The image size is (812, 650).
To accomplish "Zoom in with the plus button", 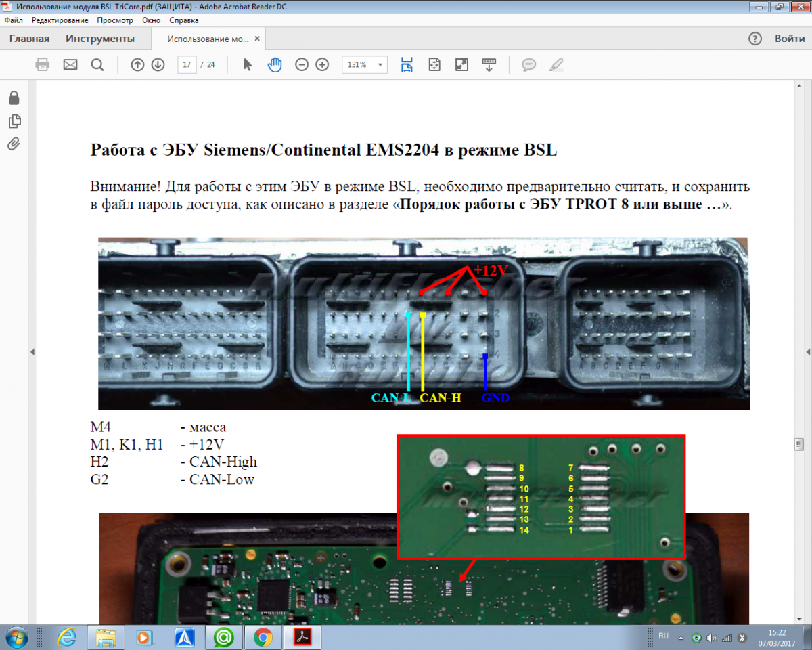I will (322, 64).
